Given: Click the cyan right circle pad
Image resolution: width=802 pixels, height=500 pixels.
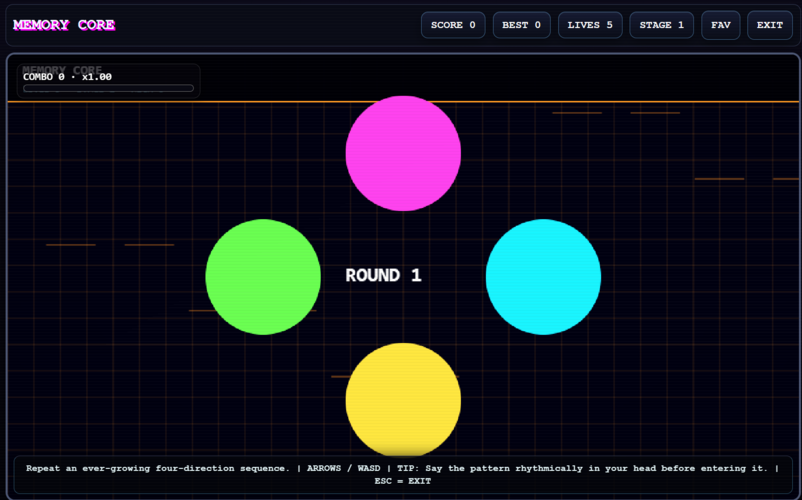Looking at the screenshot, I should point(543,277).
